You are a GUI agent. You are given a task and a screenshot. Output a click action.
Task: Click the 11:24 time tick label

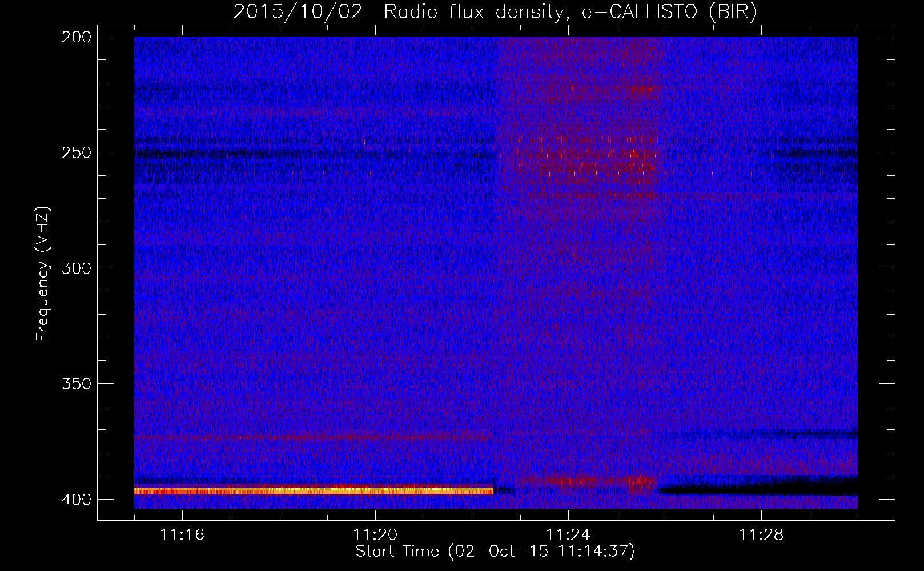pos(568,535)
